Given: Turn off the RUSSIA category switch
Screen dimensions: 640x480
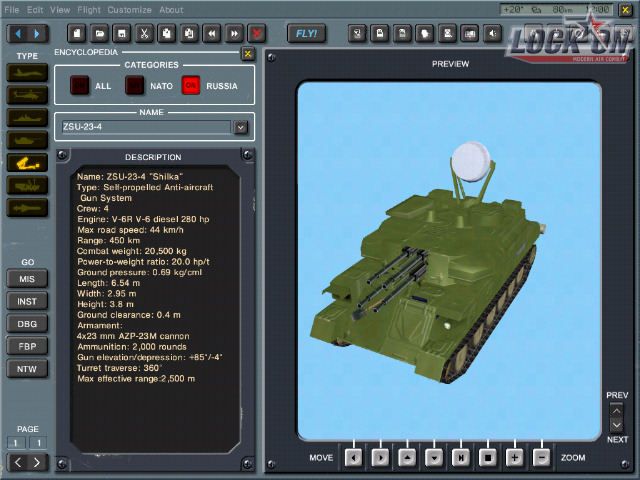Looking at the screenshot, I should pos(190,86).
